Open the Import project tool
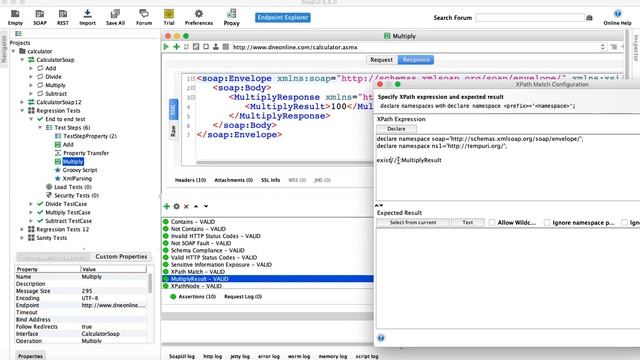Screen dimensions: 640x360 click(87, 18)
